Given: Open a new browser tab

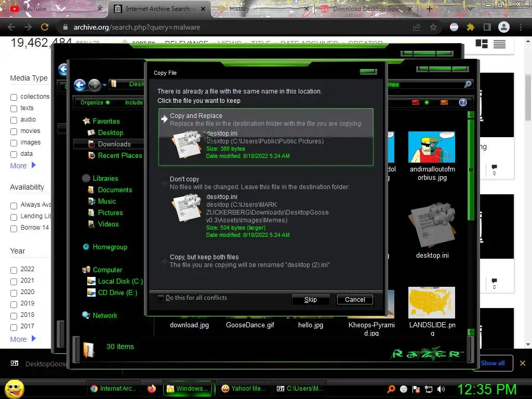Looking at the screenshot, I should tap(429, 9).
